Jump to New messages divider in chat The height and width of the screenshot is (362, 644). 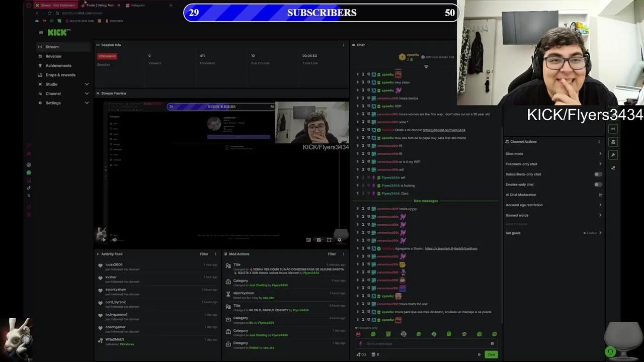click(x=426, y=201)
